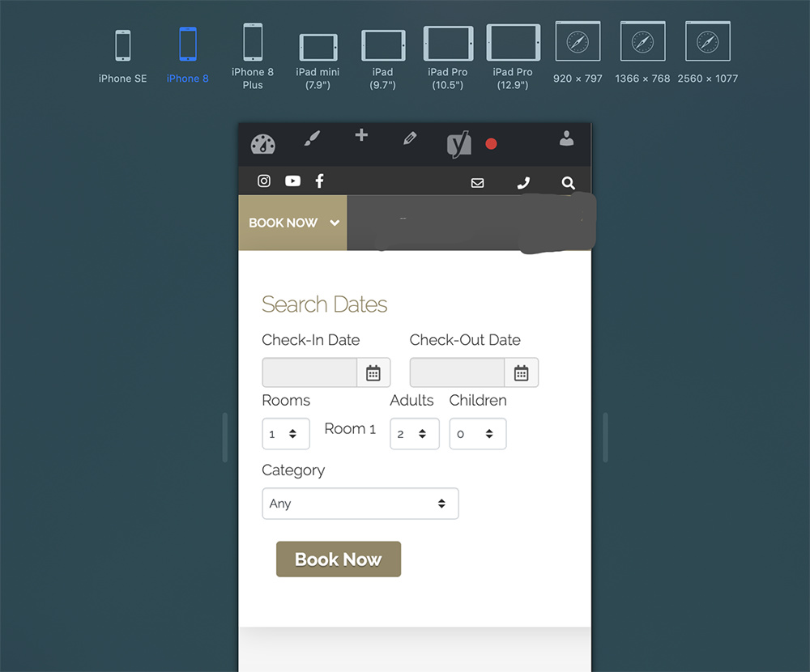Open the Facebook social link

pos(319,181)
